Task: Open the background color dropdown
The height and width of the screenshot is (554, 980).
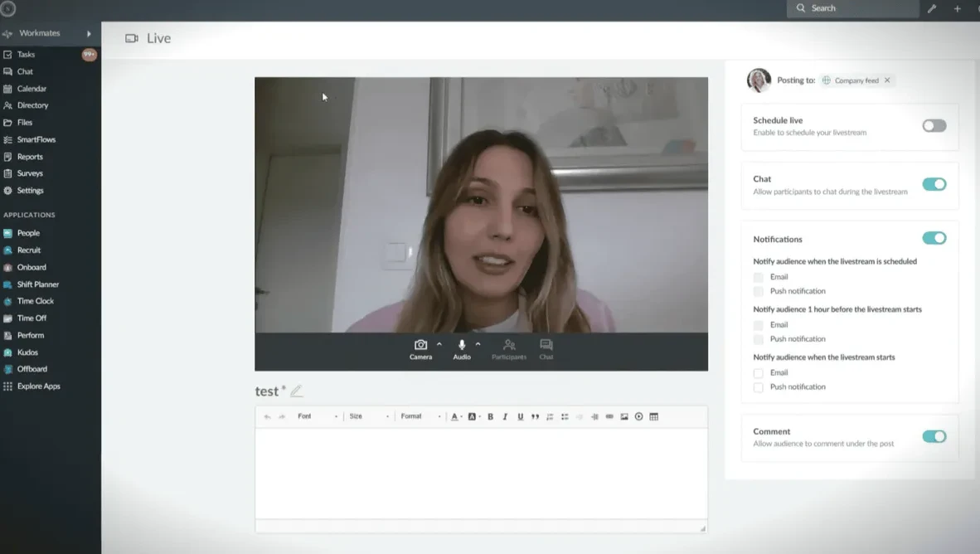Action: click(x=473, y=416)
